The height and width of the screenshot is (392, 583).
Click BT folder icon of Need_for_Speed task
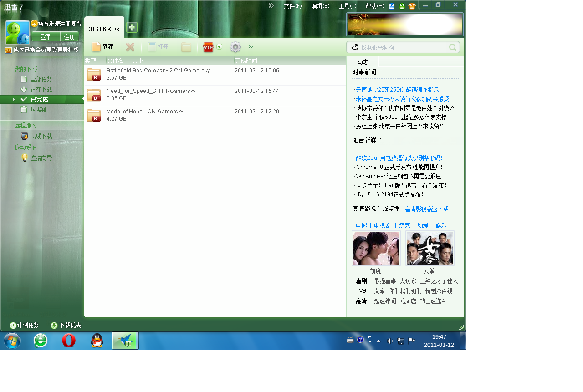click(94, 95)
